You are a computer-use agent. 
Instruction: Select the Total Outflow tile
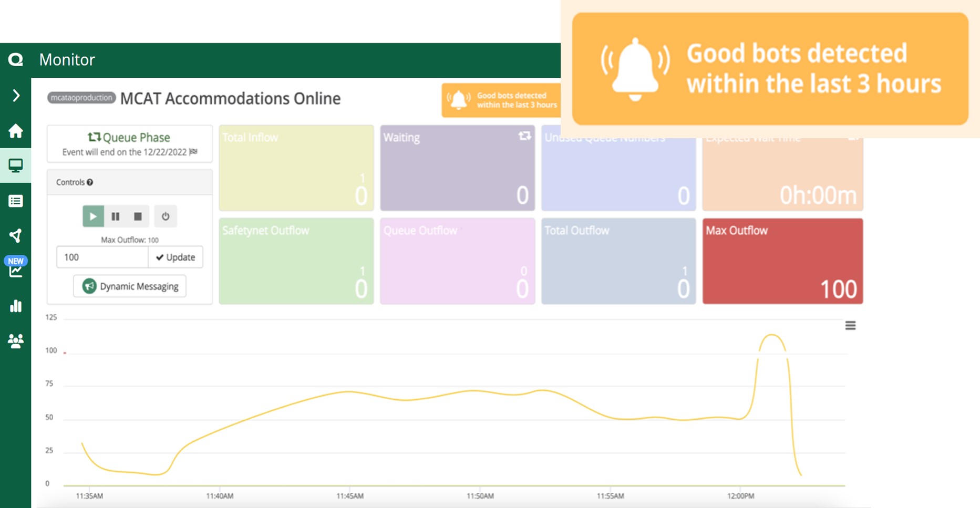click(618, 261)
